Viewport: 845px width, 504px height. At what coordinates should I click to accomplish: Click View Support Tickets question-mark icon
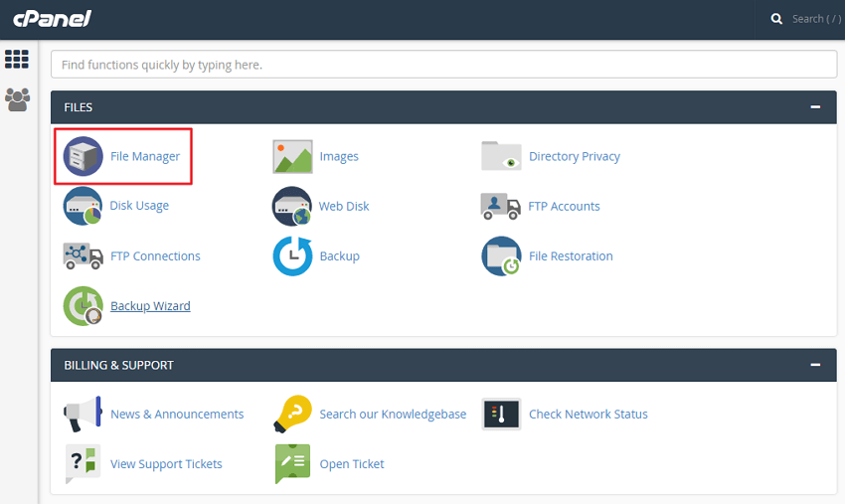pyautogui.click(x=83, y=464)
